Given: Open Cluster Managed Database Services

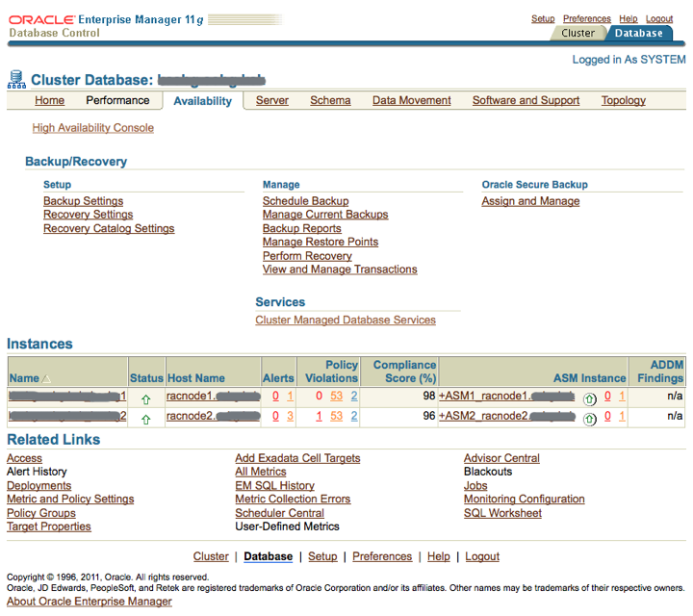Looking at the screenshot, I should [x=346, y=320].
